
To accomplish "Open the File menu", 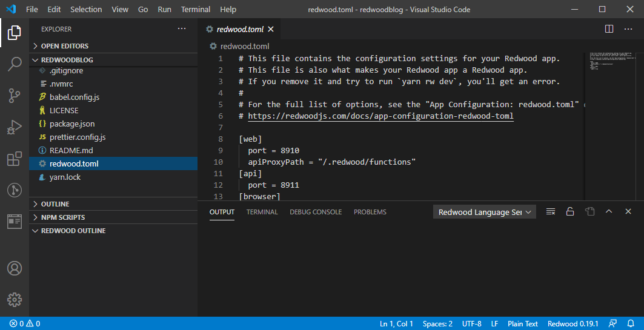I will click(32, 9).
